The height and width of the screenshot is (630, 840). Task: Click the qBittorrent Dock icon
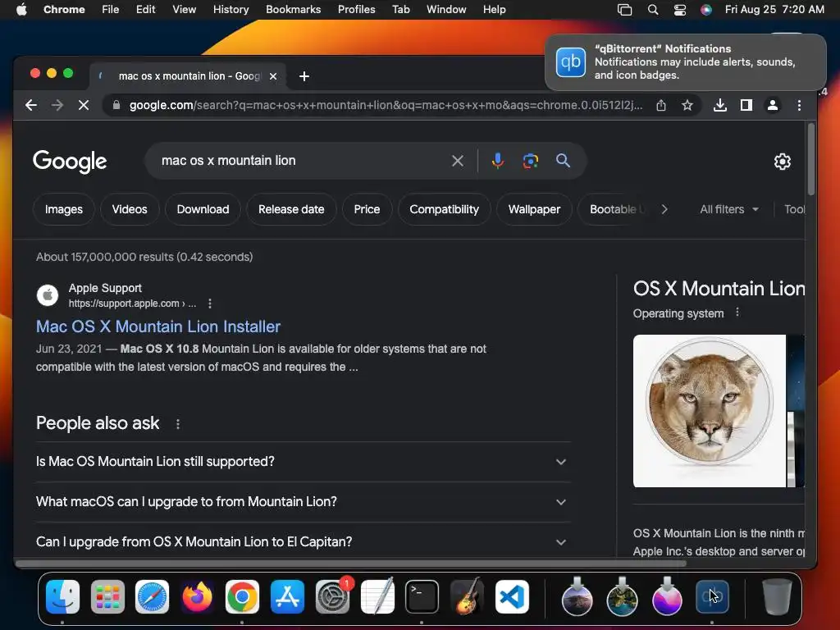coord(712,597)
